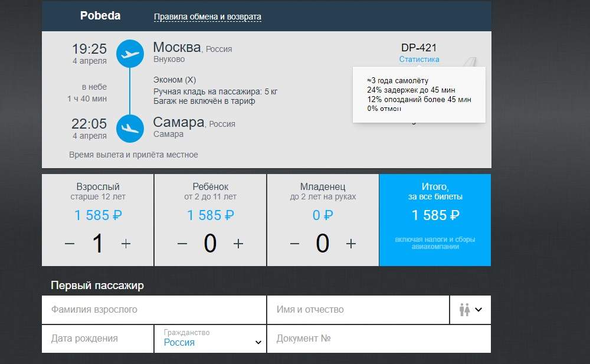Open Правила обмена и возврата link
590x364 pixels.
coord(207,17)
